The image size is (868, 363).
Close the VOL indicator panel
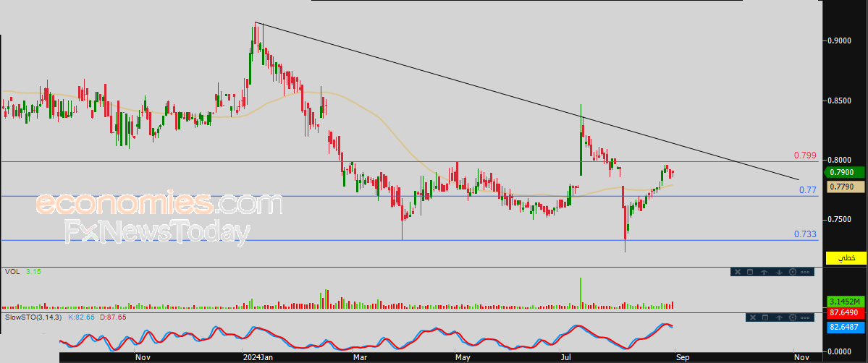737,272
